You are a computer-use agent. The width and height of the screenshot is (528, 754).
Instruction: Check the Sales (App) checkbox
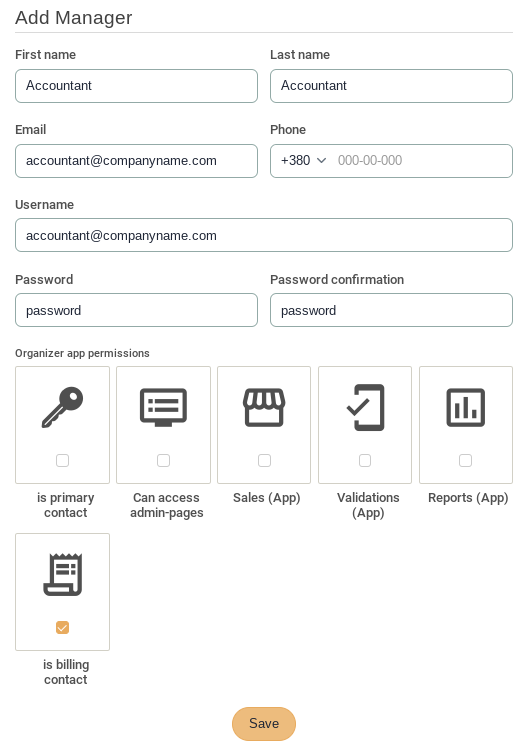264,460
